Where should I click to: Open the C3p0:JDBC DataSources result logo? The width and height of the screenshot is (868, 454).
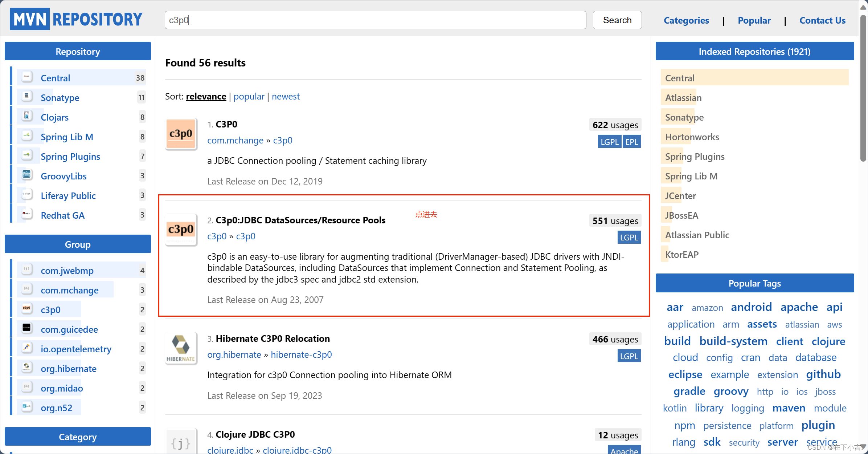coord(181,230)
